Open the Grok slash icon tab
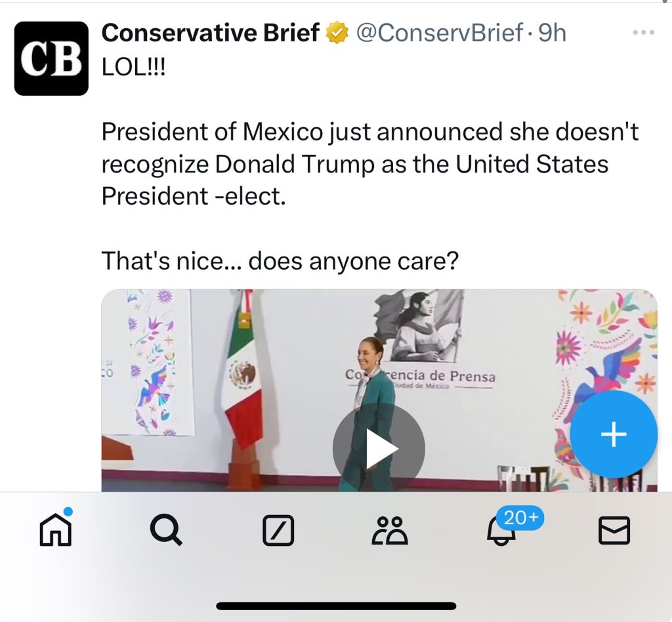672x622 pixels. (x=278, y=530)
